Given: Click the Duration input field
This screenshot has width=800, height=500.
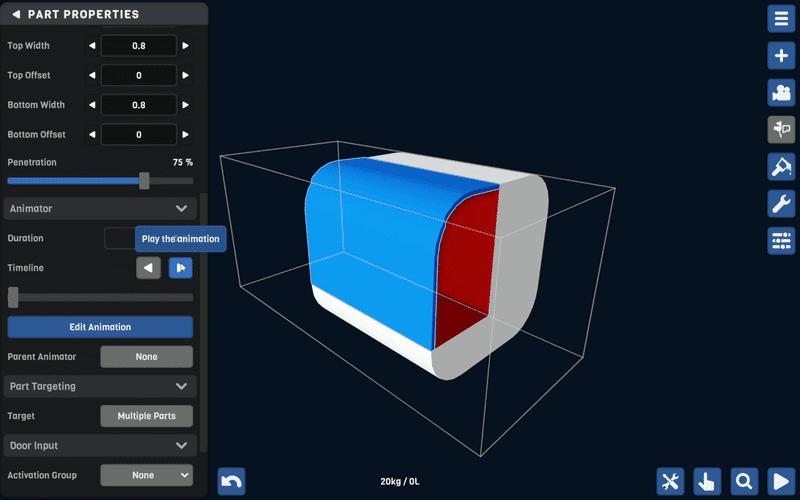Looking at the screenshot, I should [x=120, y=238].
